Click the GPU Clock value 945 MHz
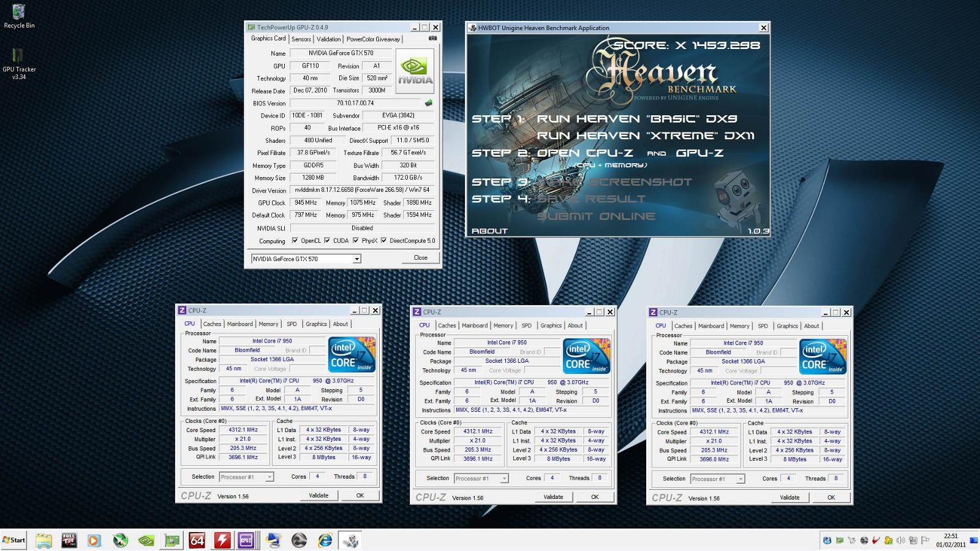Screen dimensions: 980x551 pos(306,202)
